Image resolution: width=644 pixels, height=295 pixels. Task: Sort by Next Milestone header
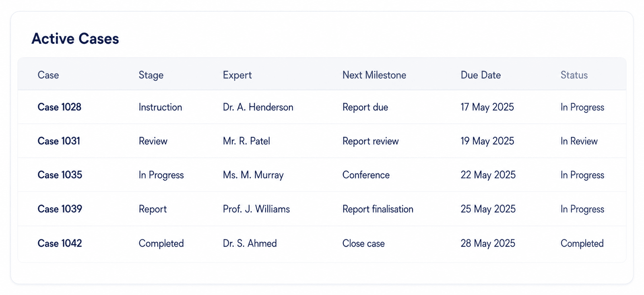[x=374, y=75]
